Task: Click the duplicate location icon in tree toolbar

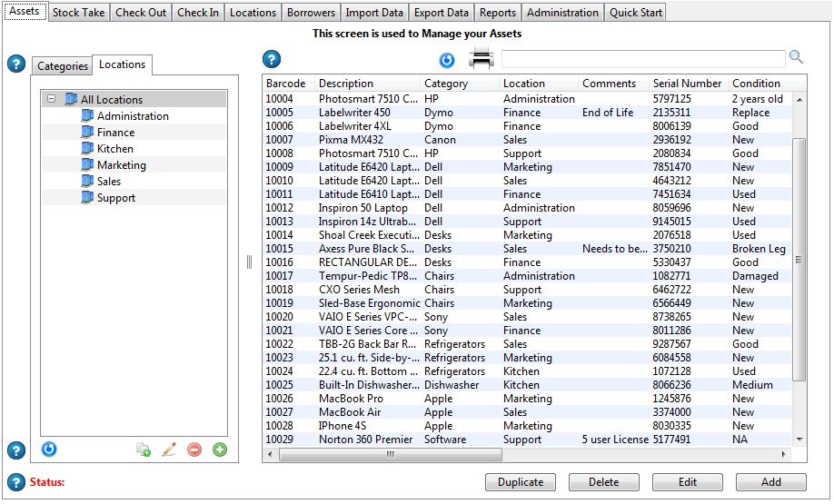Action: (144, 450)
